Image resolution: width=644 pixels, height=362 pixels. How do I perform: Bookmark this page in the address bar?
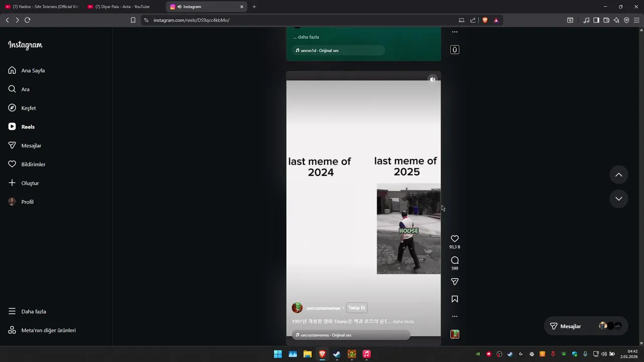(x=133, y=20)
